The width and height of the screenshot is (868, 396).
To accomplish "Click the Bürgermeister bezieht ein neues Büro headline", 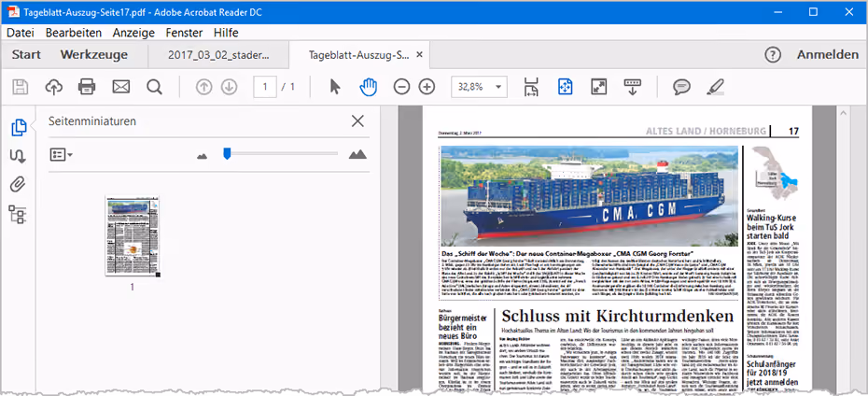I will click(x=462, y=327).
